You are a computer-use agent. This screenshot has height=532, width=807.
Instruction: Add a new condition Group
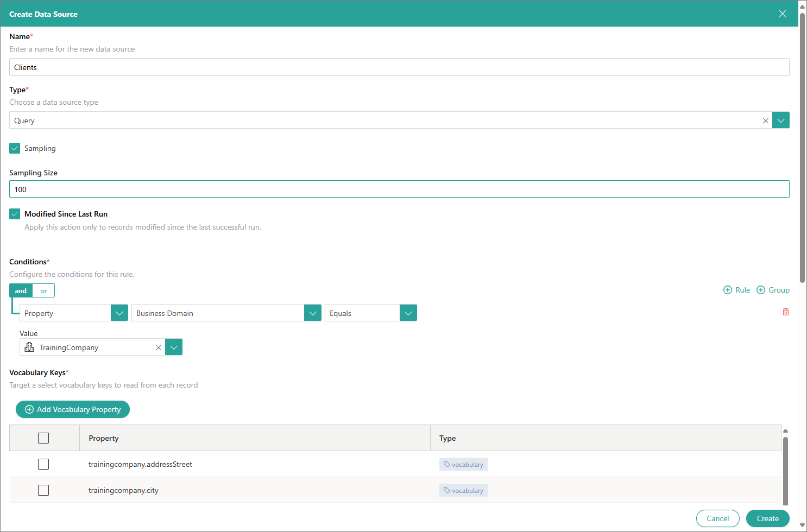(x=773, y=290)
